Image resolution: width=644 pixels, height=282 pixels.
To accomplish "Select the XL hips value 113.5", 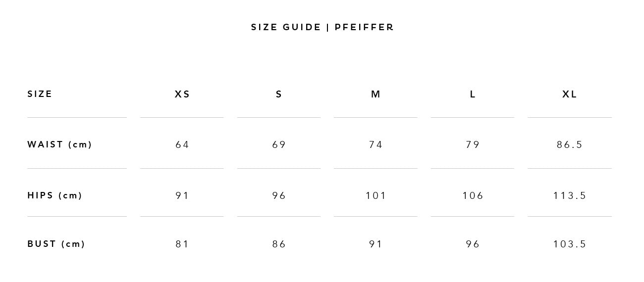I will [570, 195].
